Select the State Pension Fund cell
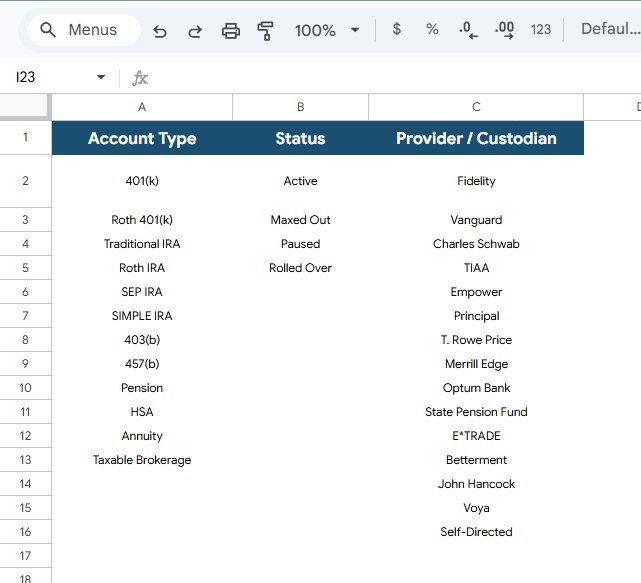This screenshot has width=641, height=583. [x=476, y=412]
